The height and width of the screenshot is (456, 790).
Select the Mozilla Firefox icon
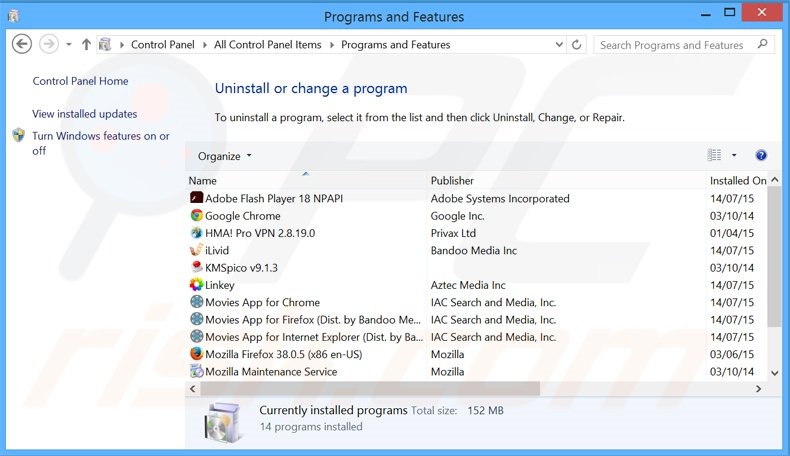coord(196,353)
